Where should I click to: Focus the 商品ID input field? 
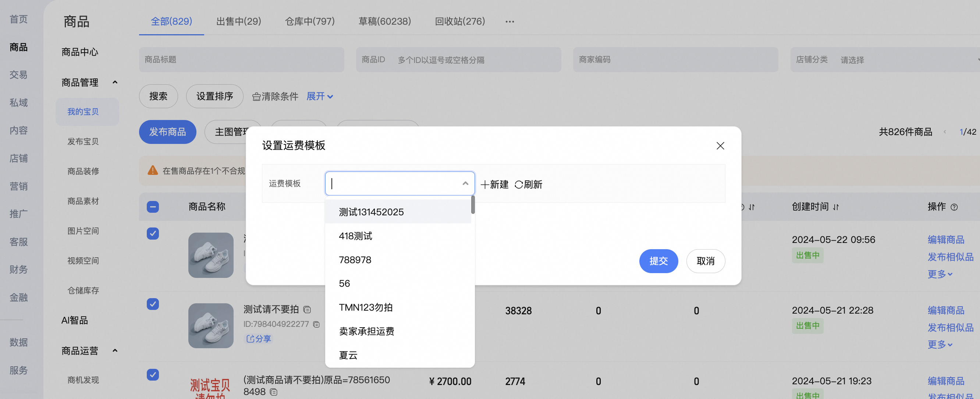point(458,60)
